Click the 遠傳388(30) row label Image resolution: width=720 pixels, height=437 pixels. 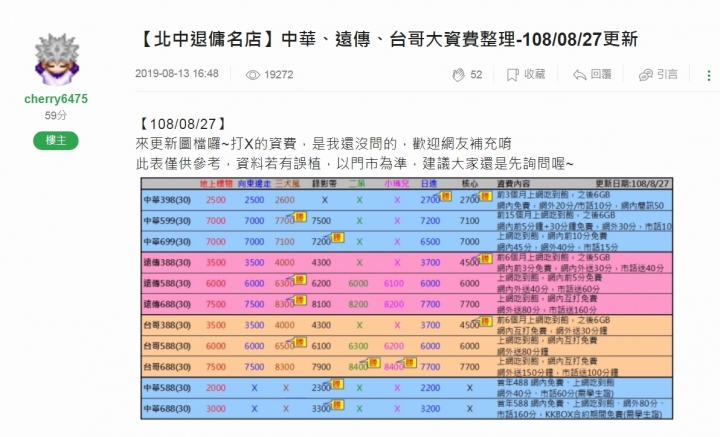[x=167, y=263]
